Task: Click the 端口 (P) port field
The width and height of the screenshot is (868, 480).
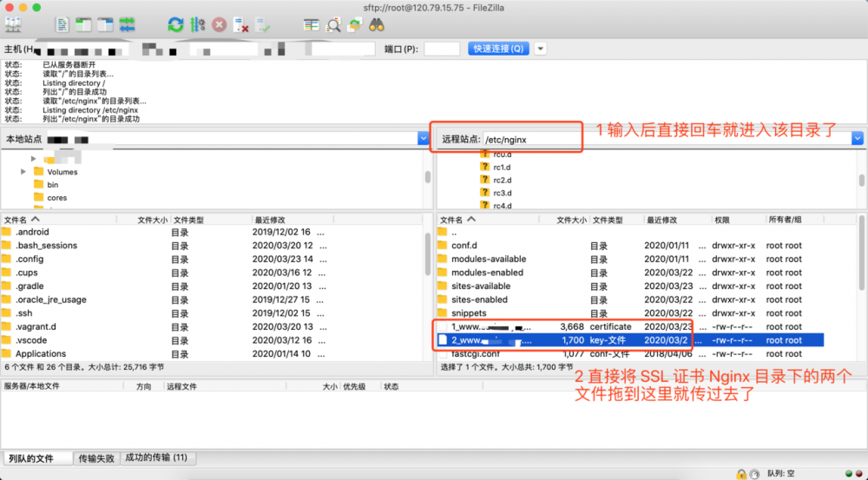Action: click(x=442, y=49)
